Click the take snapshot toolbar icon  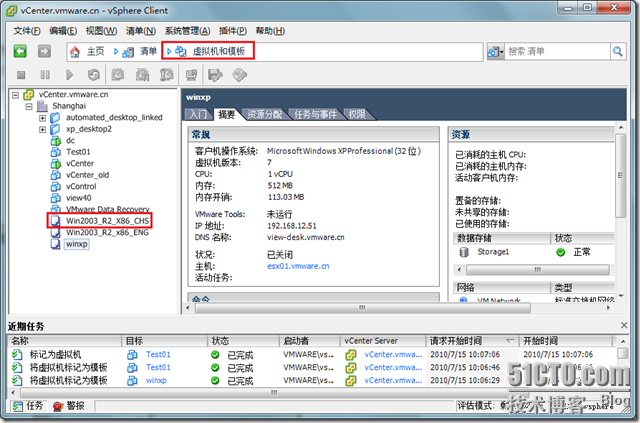pos(118,75)
